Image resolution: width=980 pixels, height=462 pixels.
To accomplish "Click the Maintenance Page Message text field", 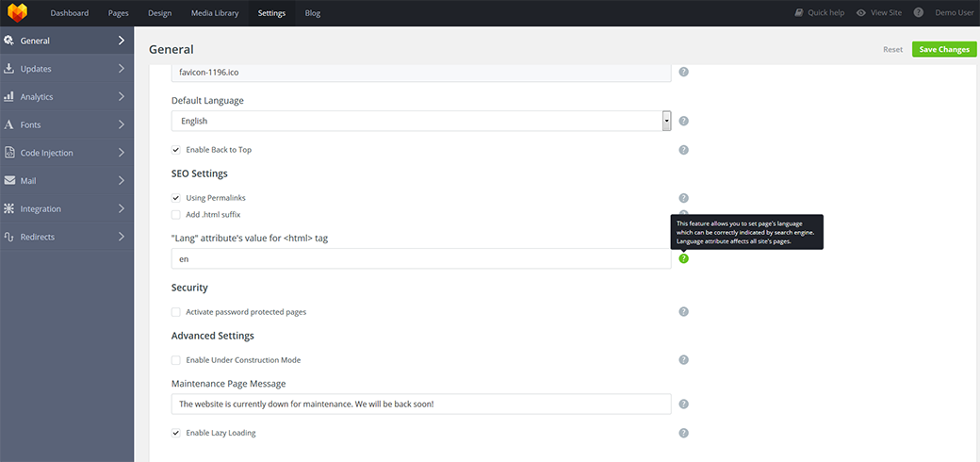I will [420, 404].
